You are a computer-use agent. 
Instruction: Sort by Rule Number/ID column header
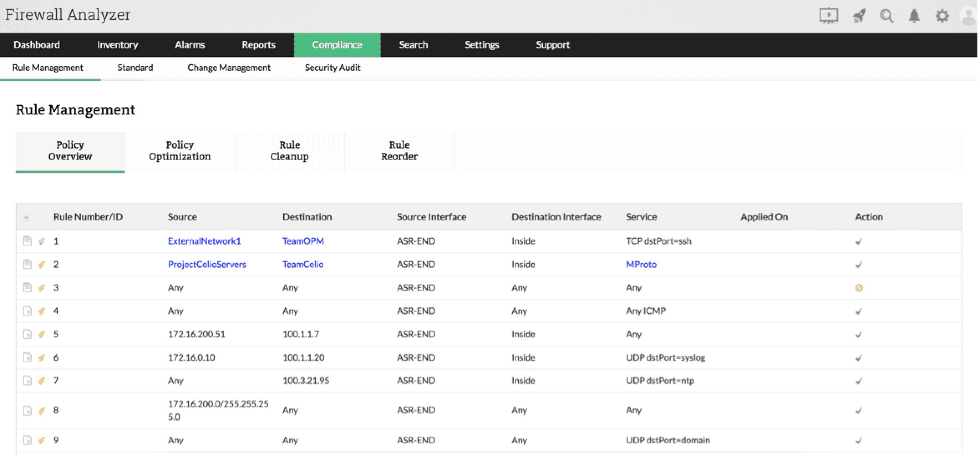pos(88,217)
